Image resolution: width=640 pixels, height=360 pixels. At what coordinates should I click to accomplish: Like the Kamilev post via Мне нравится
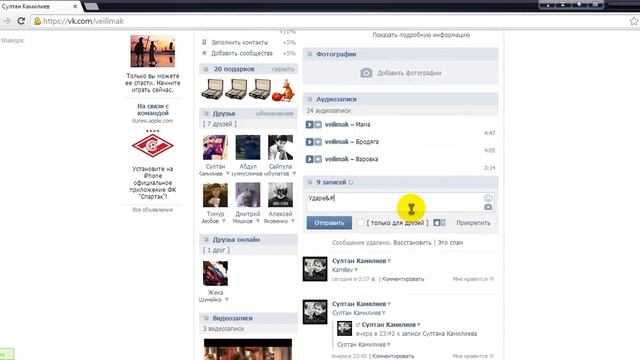473,279
